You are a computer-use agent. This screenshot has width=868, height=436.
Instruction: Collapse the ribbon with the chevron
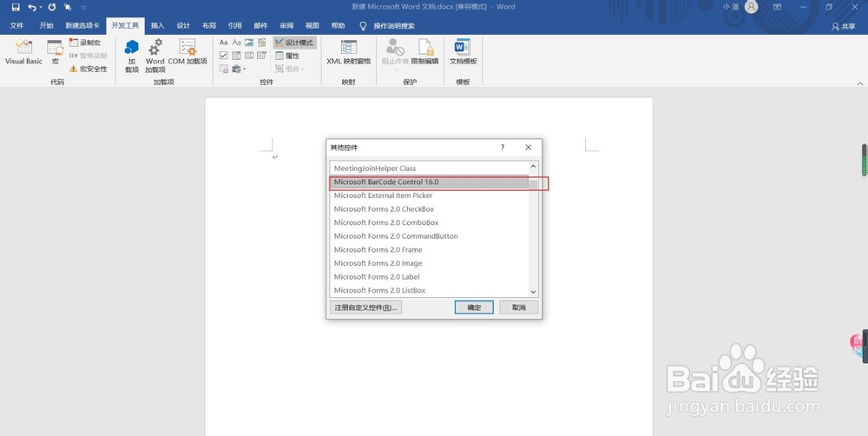click(x=860, y=83)
